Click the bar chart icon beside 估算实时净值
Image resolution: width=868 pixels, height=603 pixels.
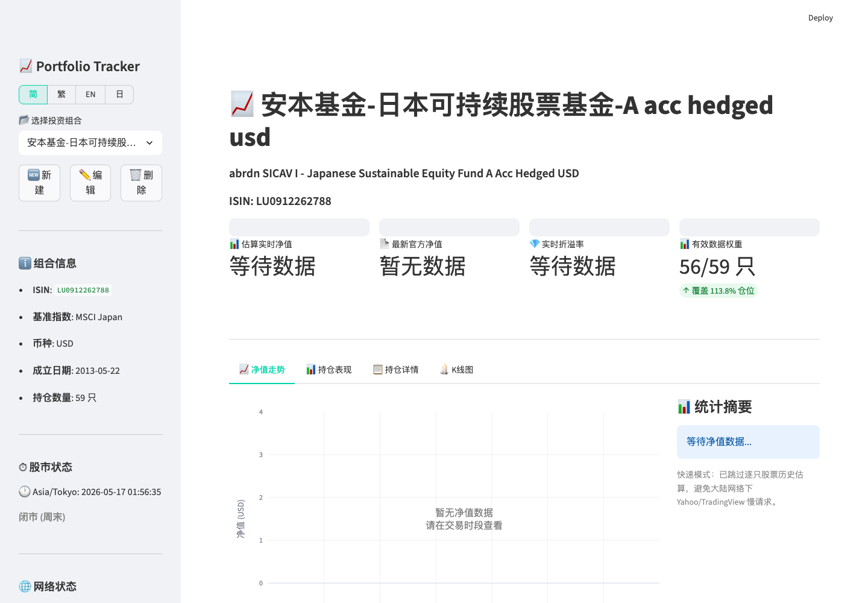[x=234, y=244]
